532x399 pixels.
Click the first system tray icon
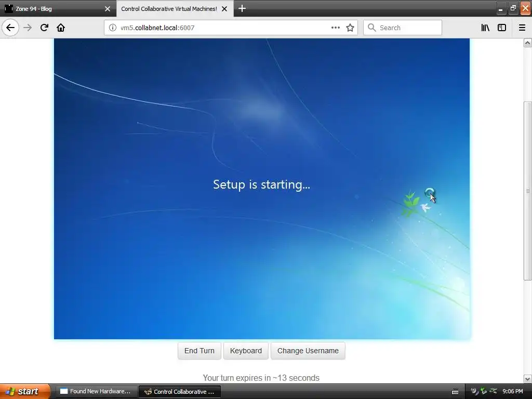pos(474,391)
